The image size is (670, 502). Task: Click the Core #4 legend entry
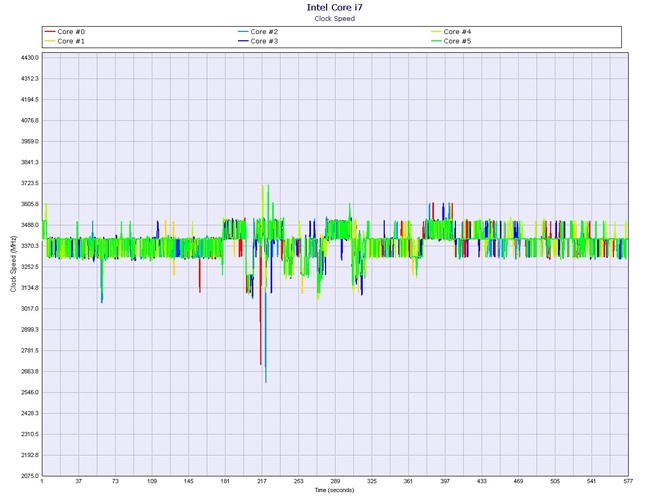pyautogui.click(x=451, y=32)
